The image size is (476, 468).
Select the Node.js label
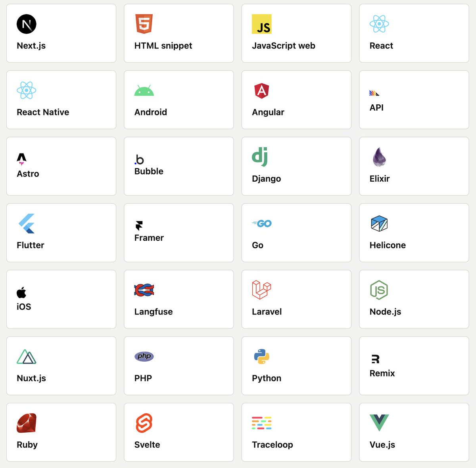[385, 312]
